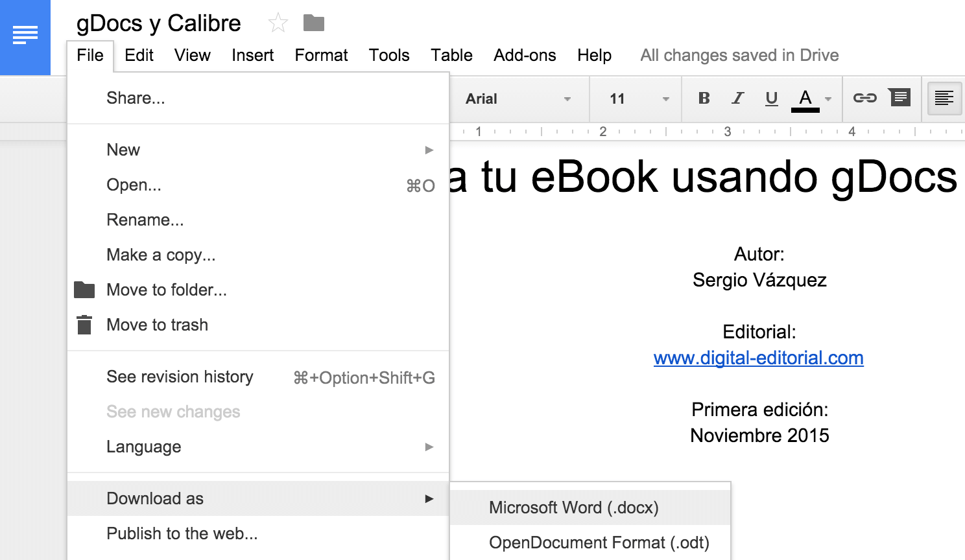Image resolution: width=965 pixels, height=560 pixels.
Task: Star the gDocs y Calibre document
Action: (278, 22)
